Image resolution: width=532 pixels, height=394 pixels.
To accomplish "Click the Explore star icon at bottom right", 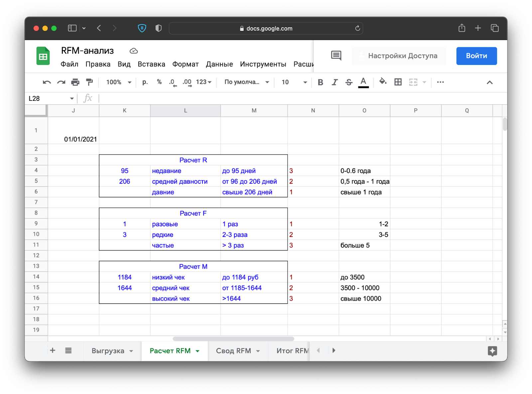I will [492, 351].
